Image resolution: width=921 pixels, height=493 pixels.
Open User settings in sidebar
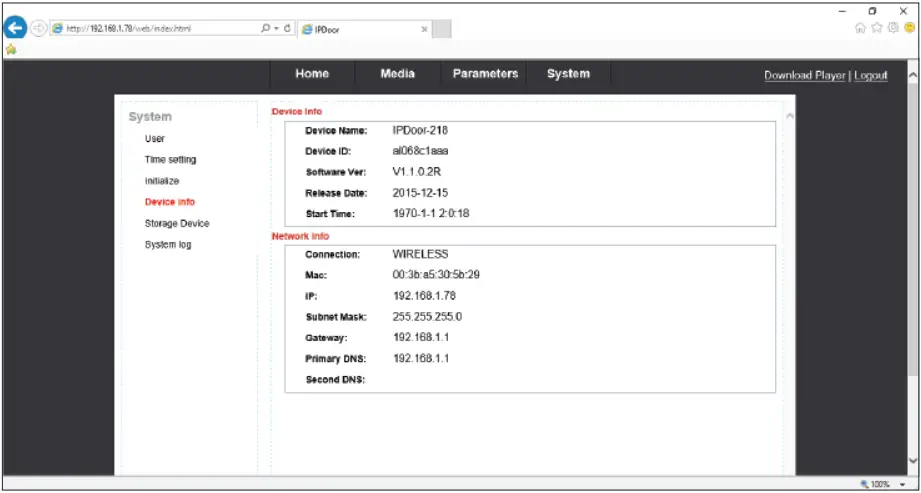pos(155,139)
